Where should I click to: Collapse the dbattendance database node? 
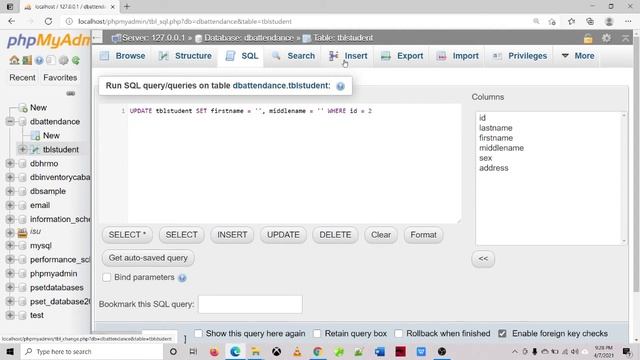10,122
